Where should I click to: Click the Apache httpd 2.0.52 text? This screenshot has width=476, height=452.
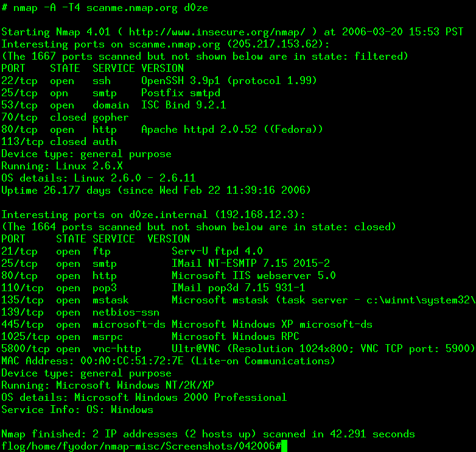(x=199, y=129)
